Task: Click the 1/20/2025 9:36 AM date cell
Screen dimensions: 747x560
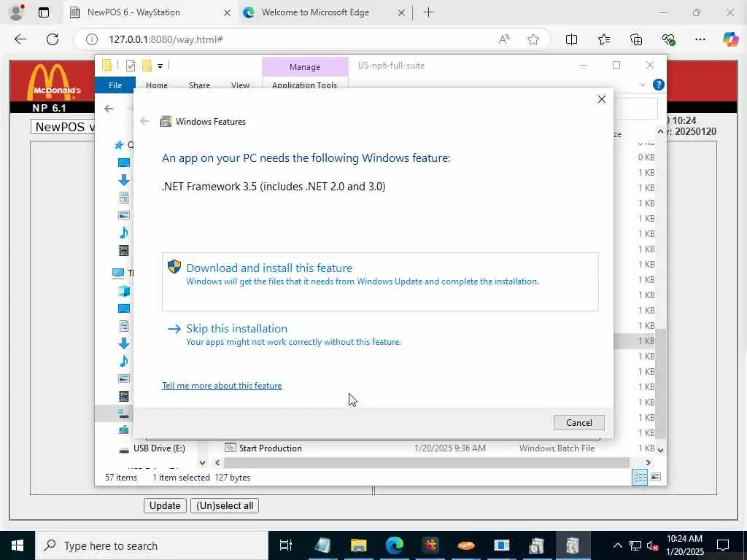Action: click(x=449, y=448)
